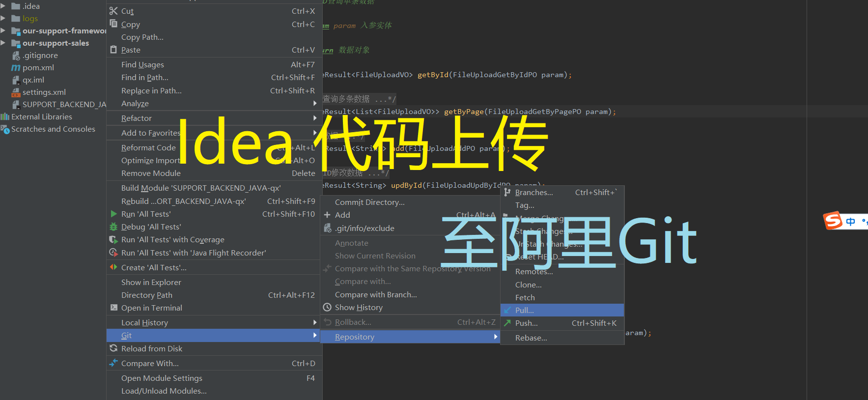The height and width of the screenshot is (400, 868).
Task: Expand the logs folder
Action: [3, 18]
